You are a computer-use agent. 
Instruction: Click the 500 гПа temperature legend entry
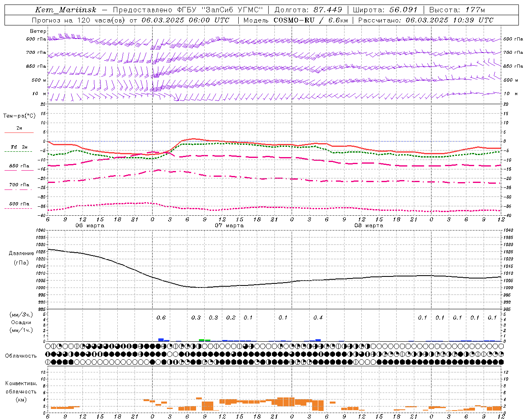[x=19, y=205]
